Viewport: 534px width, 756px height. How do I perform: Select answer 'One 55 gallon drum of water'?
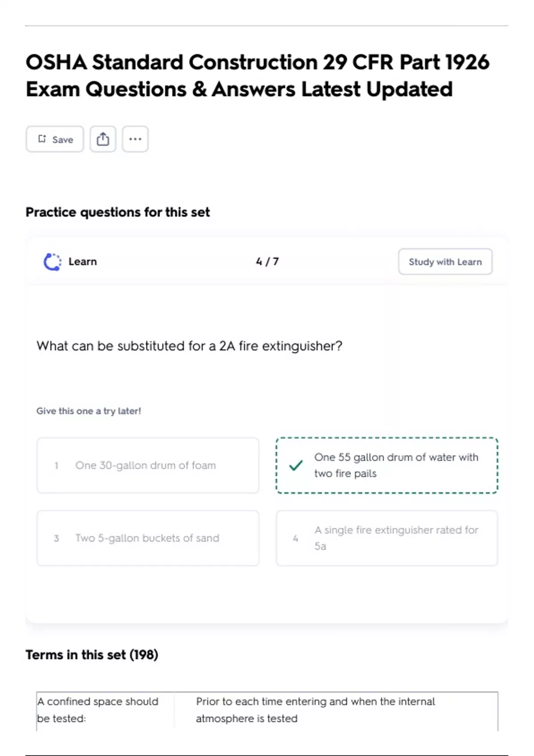[387, 466]
